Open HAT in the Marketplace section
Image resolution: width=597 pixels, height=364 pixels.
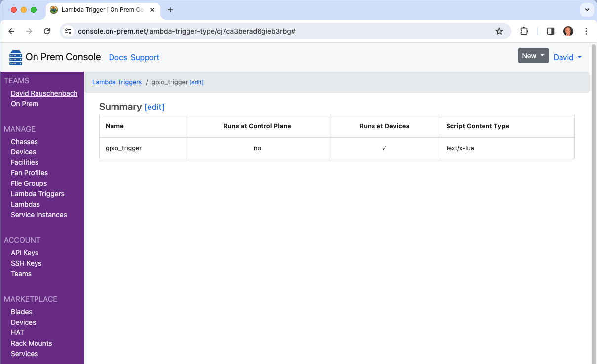17,332
